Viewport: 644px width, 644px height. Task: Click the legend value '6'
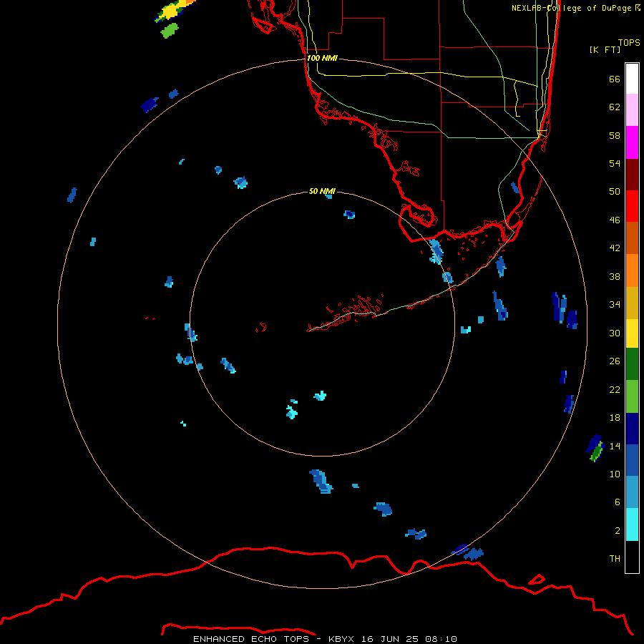click(x=618, y=502)
